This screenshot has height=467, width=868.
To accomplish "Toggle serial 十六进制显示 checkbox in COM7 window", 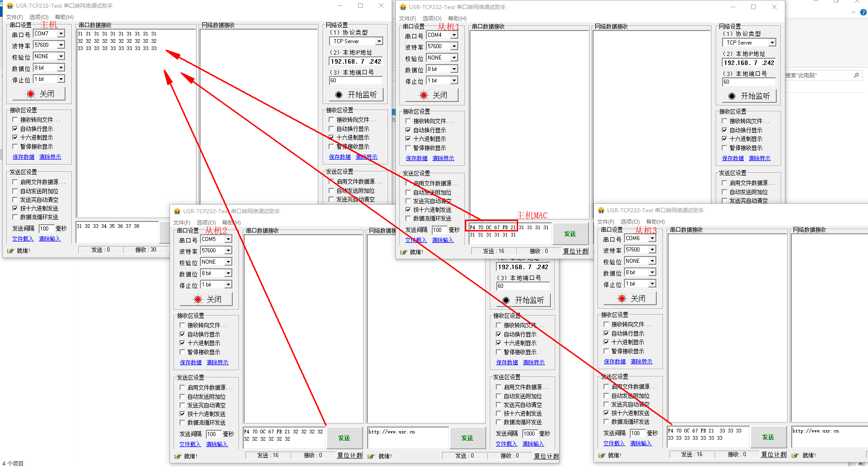I will tap(15, 137).
